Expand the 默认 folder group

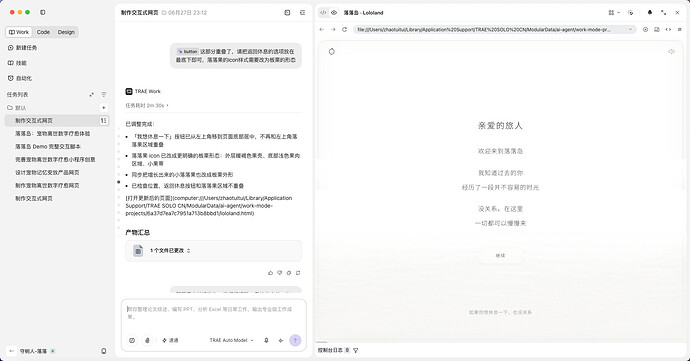pos(17,108)
